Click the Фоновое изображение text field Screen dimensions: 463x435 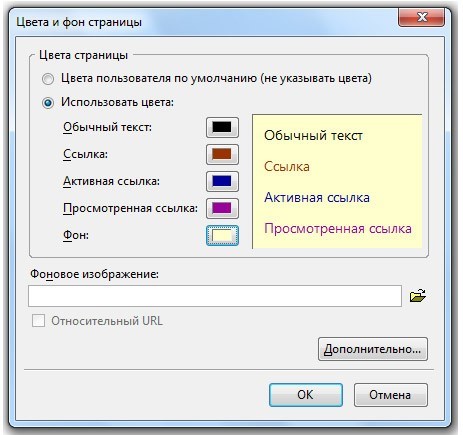pos(215,296)
